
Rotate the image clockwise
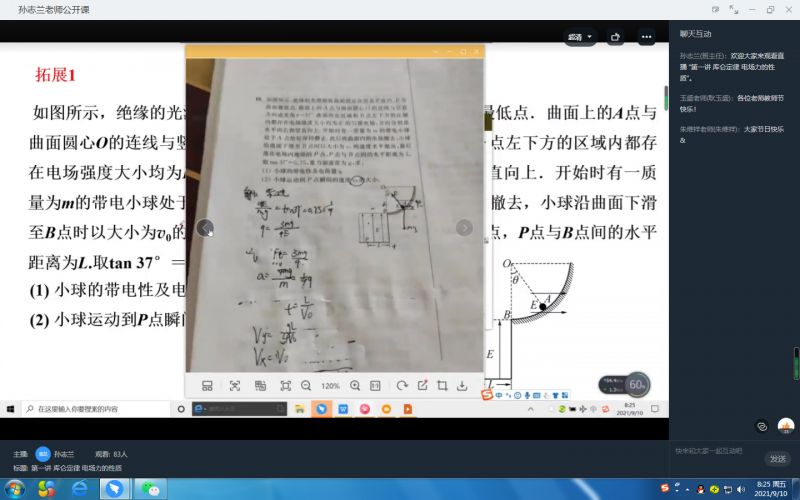pos(402,386)
